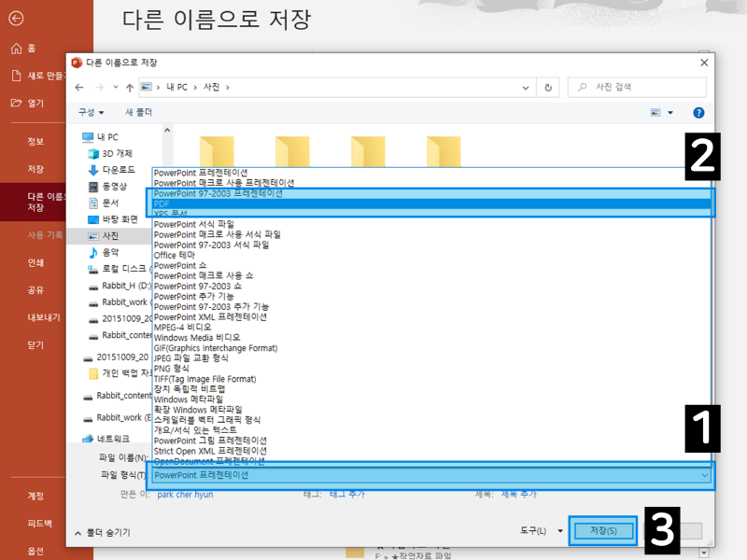
Task: Click the park cher hyun author link
Action: (185, 495)
